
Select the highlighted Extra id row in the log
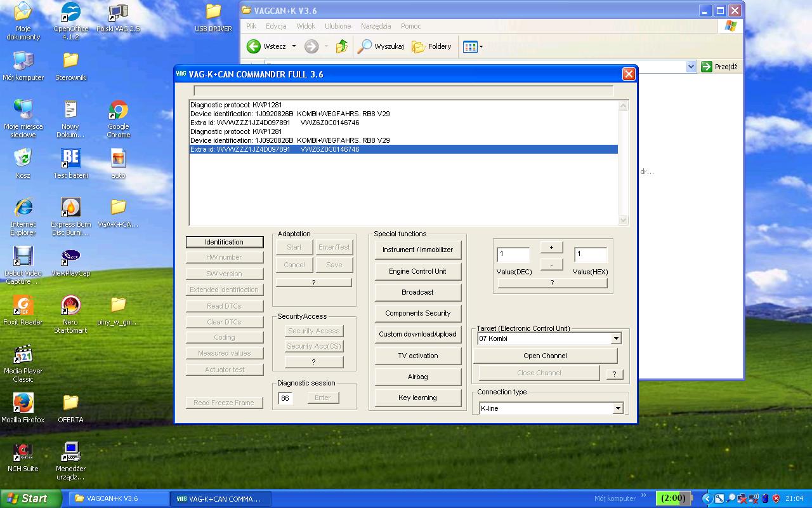pos(403,149)
